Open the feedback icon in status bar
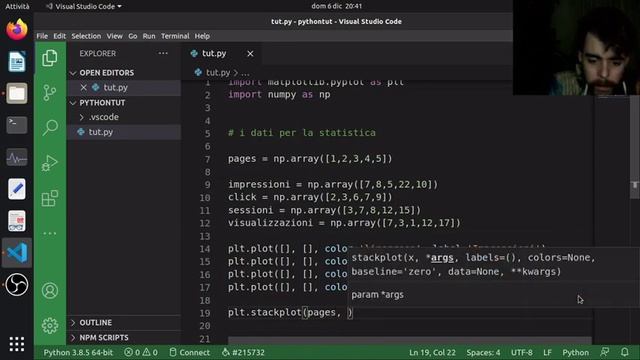The image size is (640, 360). pos(605,352)
